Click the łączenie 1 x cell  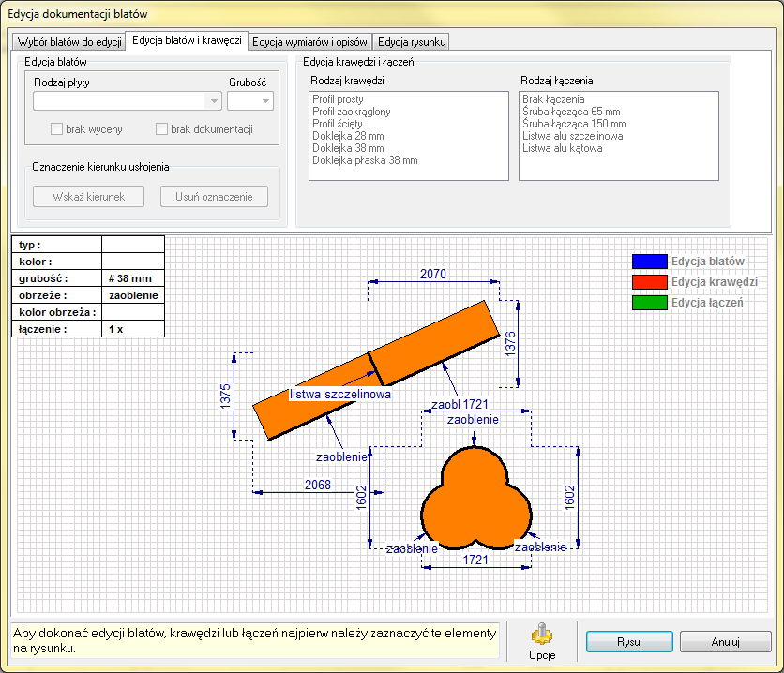(133, 329)
